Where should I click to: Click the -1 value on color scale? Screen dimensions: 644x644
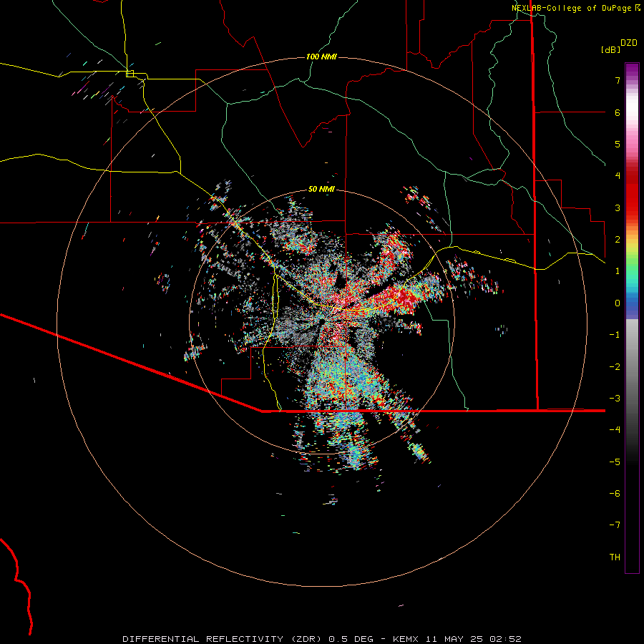615,335
